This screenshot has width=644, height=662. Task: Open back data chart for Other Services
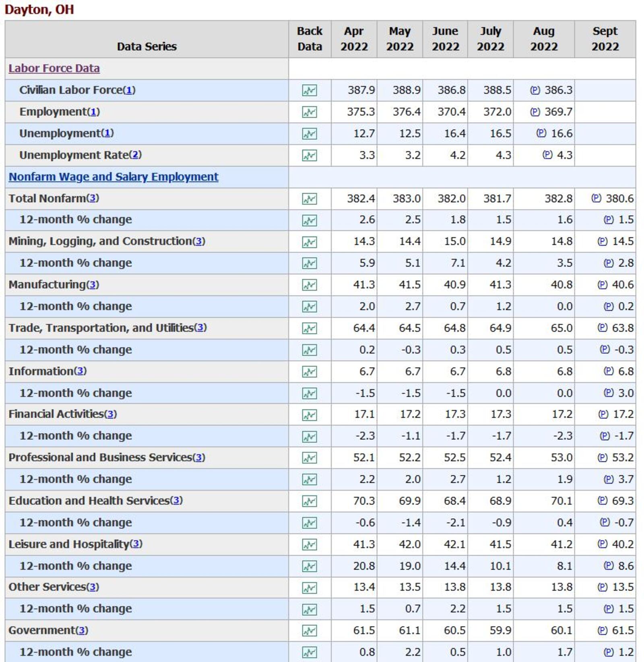[x=310, y=588]
